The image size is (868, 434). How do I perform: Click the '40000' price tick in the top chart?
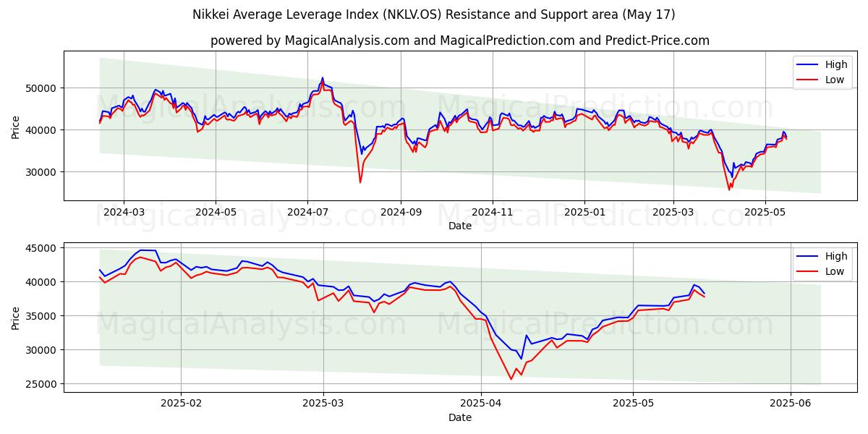pyautogui.click(x=43, y=130)
